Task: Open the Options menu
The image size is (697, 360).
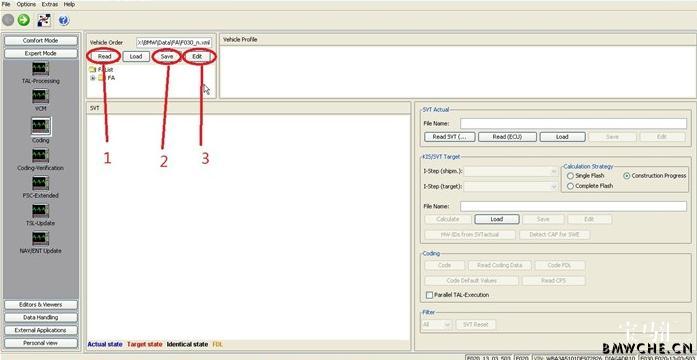Action: (26, 4)
